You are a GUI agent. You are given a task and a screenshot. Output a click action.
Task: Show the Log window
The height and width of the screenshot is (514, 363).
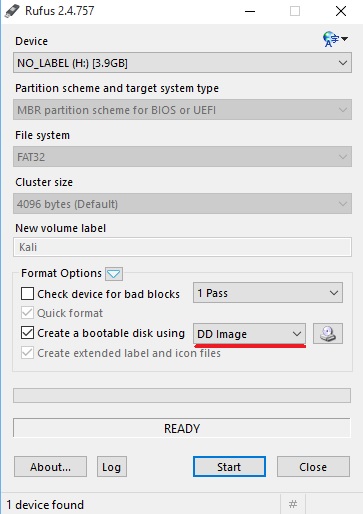coord(112,467)
